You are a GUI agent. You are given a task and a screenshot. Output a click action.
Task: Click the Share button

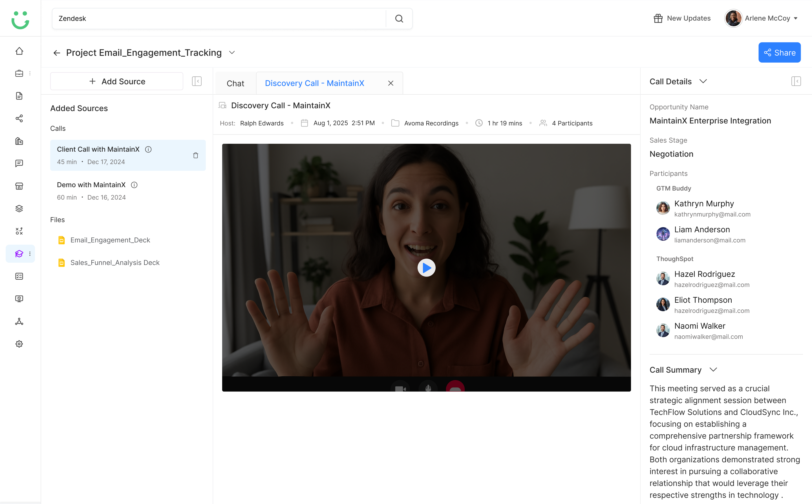pos(779,53)
